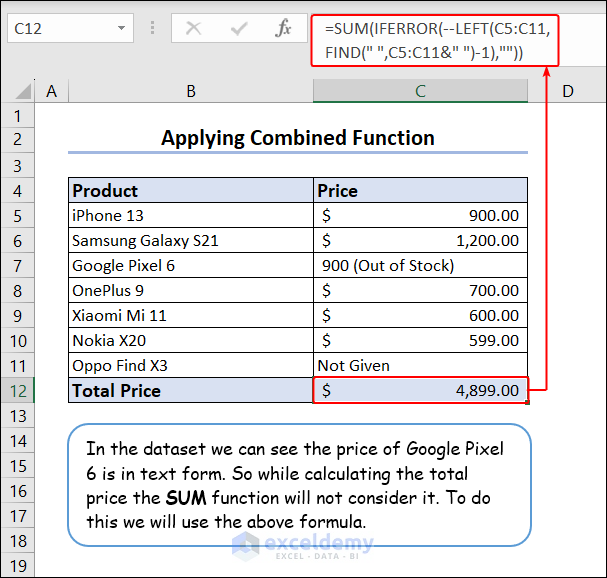Click the Cancel (X) formula bar icon
Image resolution: width=607 pixels, height=578 pixels.
pos(193,28)
